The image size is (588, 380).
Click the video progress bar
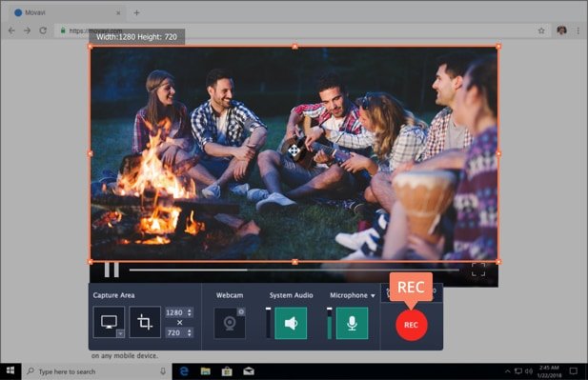(x=294, y=270)
